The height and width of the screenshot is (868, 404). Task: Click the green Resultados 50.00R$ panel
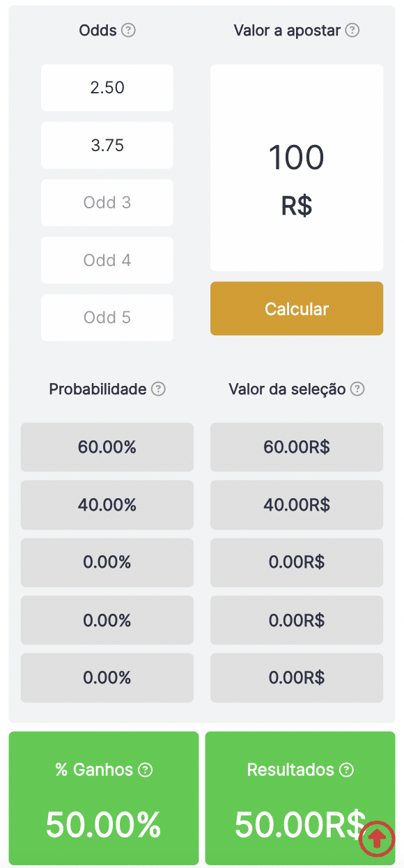coord(300,801)
